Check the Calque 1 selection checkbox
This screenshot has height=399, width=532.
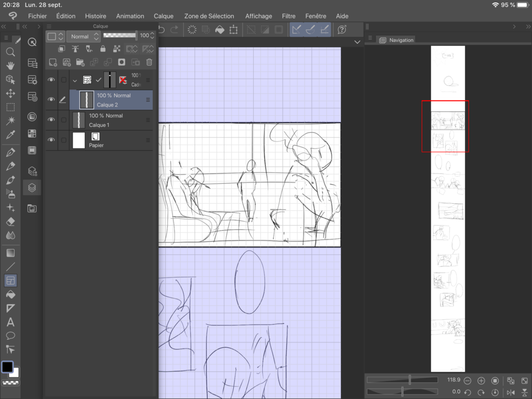coord(64,120)
